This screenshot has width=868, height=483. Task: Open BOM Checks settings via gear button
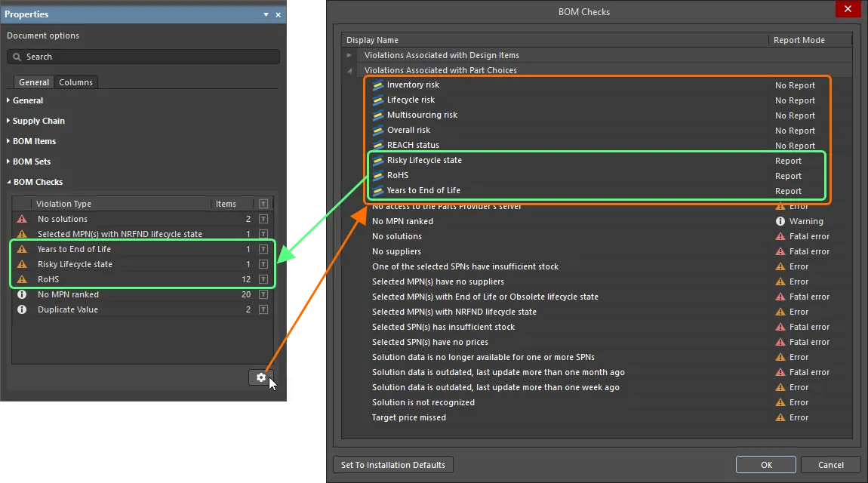pyautogui.click(x=260, y=377)
